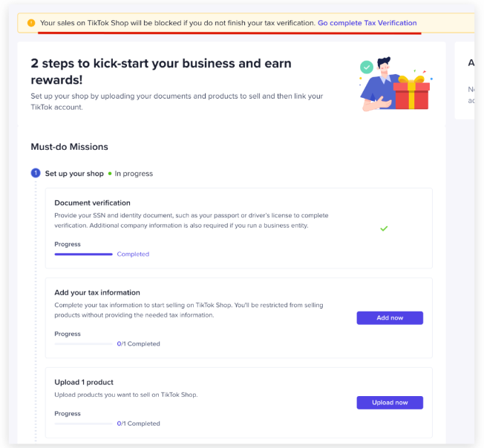The height and width of the screenshot is (448, 484).
Task: Select the Document verification card title
Action: (x=92, y=202)
